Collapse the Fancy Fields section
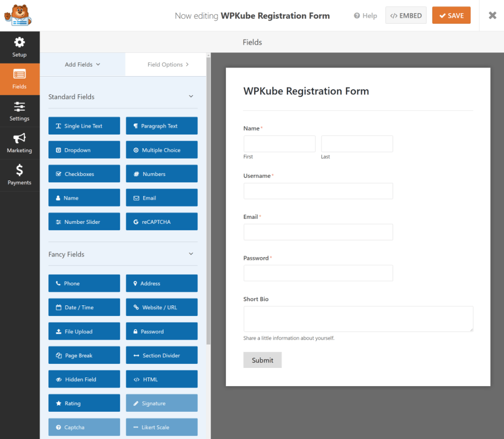 tap(191, 254)
